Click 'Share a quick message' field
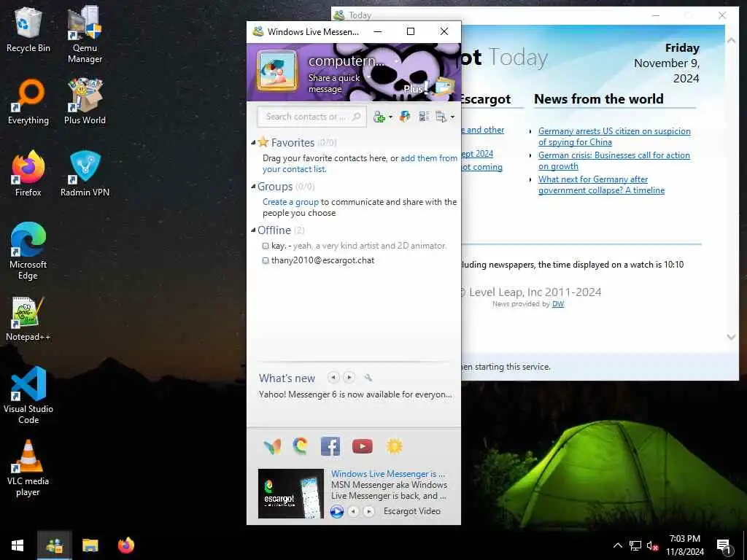 pyautogui.click(x=334, y=83)
